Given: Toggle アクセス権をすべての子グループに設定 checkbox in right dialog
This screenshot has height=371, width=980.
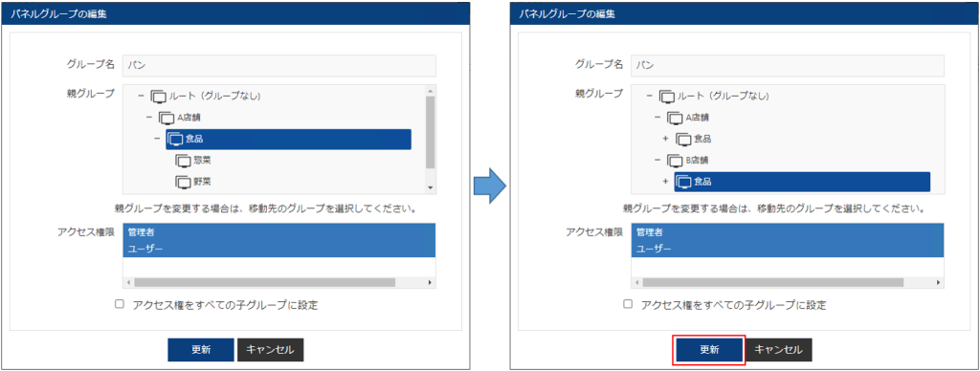Looking at the screenshot, I should point(628,304).
